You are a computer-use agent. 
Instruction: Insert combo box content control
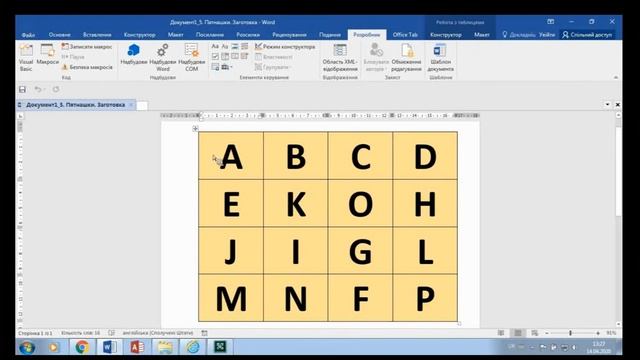[224, 56]
